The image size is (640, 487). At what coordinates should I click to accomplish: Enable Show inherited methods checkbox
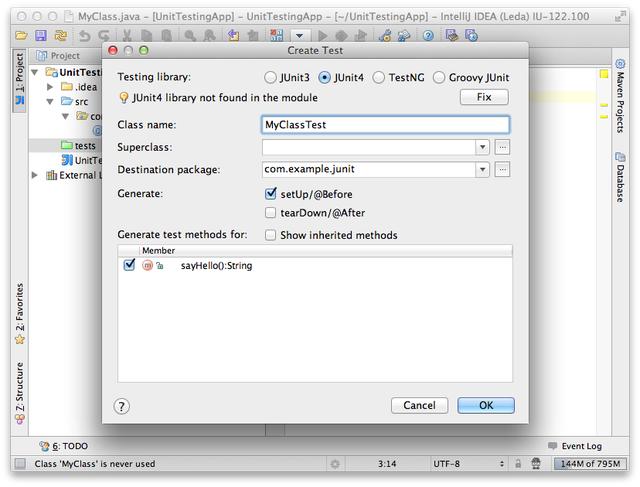point(270,235)
